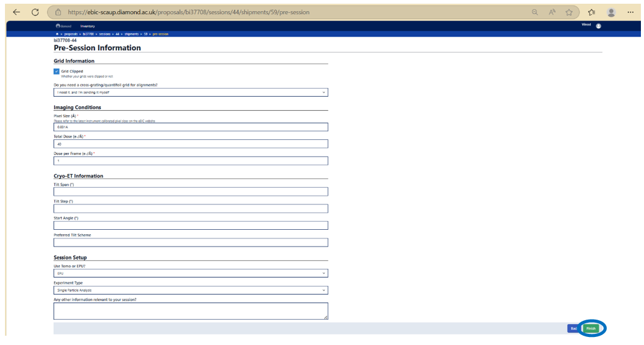Click pre-session in the breadcrumb
644x345 pixels.
pyautogui.click(x=160, y=34)
